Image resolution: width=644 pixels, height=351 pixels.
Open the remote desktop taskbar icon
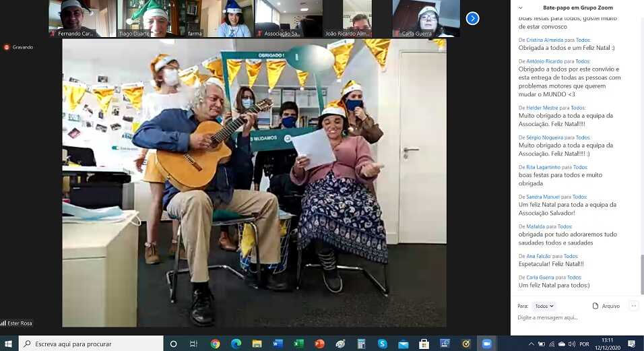coord(445,344)
